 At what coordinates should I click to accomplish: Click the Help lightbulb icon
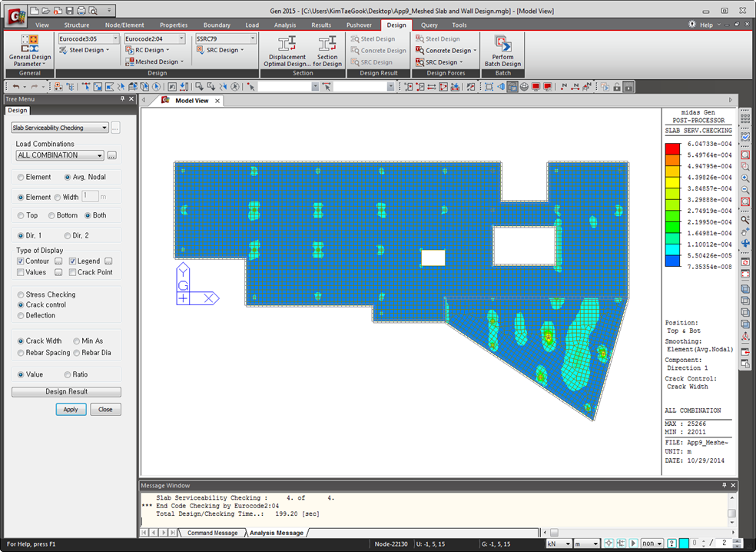(692, 25)
